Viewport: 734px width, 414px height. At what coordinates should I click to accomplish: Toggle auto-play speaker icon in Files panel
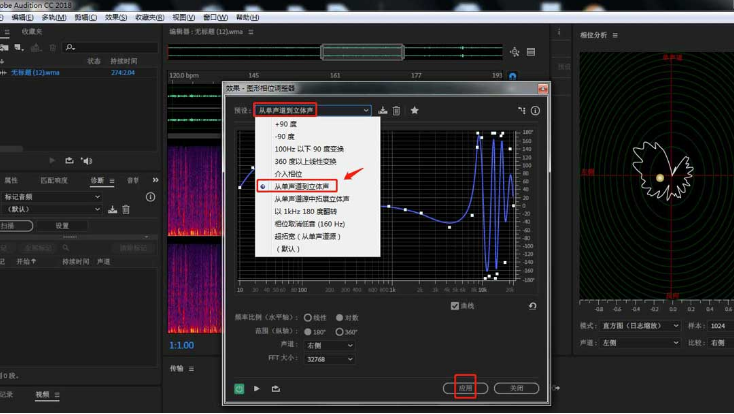click(86, 161)
